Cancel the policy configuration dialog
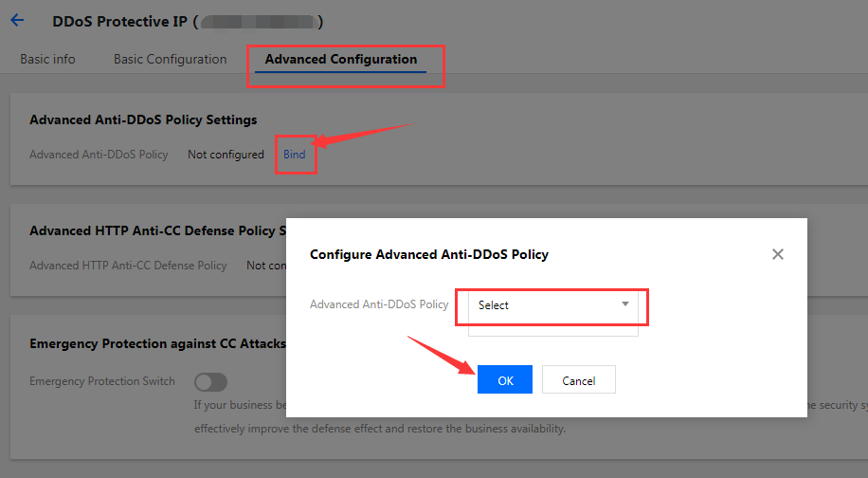The height and width of the screenshot is (478, 868). [578, 380]
